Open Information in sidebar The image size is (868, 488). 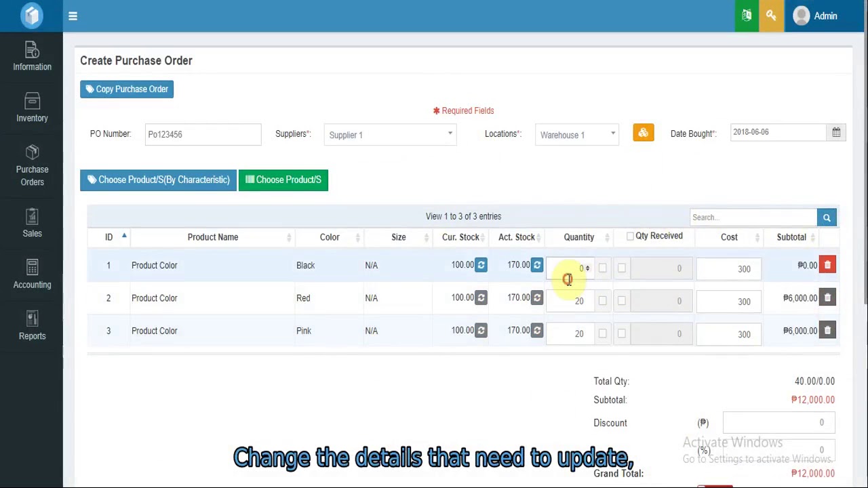click(x=32, y=57)
